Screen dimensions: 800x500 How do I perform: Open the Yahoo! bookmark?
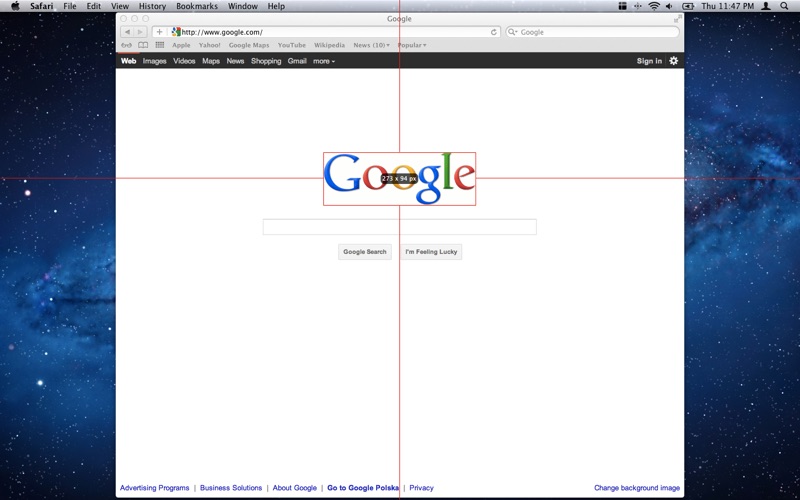(x=210, y=45)
